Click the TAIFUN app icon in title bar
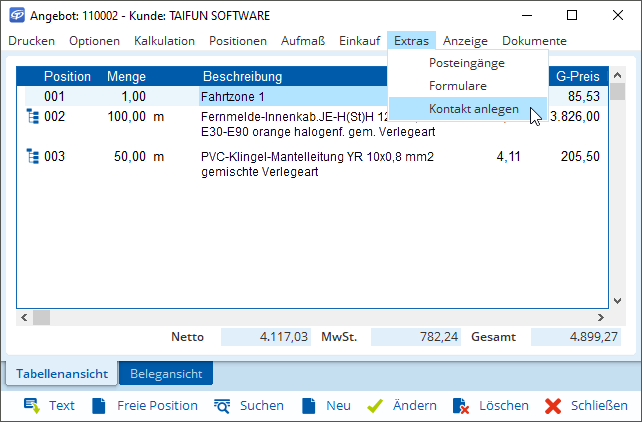 tap(16, 16)
